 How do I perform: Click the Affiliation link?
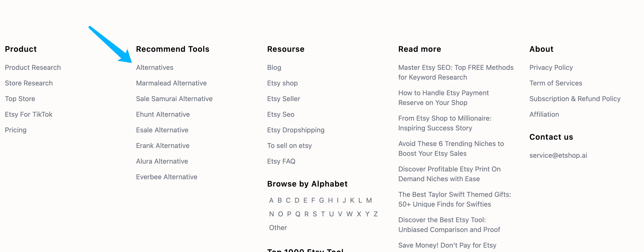(x=544, y=114)
